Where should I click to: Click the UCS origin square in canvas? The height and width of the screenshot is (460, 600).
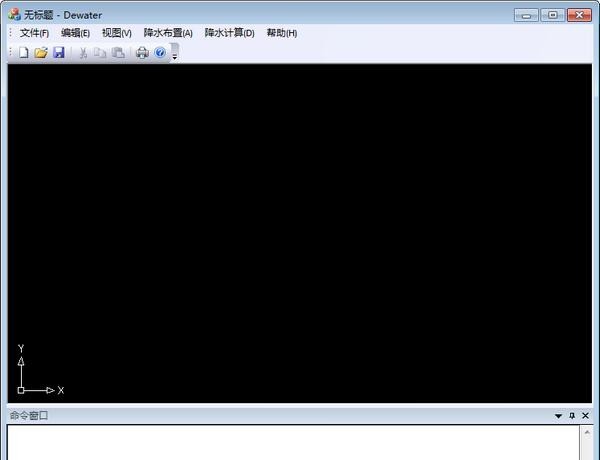[21, 390]
